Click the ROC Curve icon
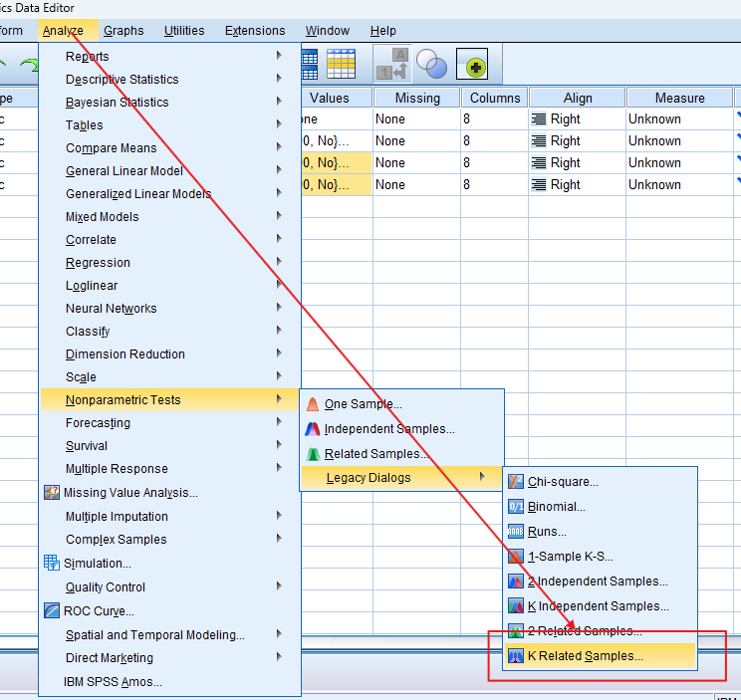The image size is (741, 700). [53, 611]
